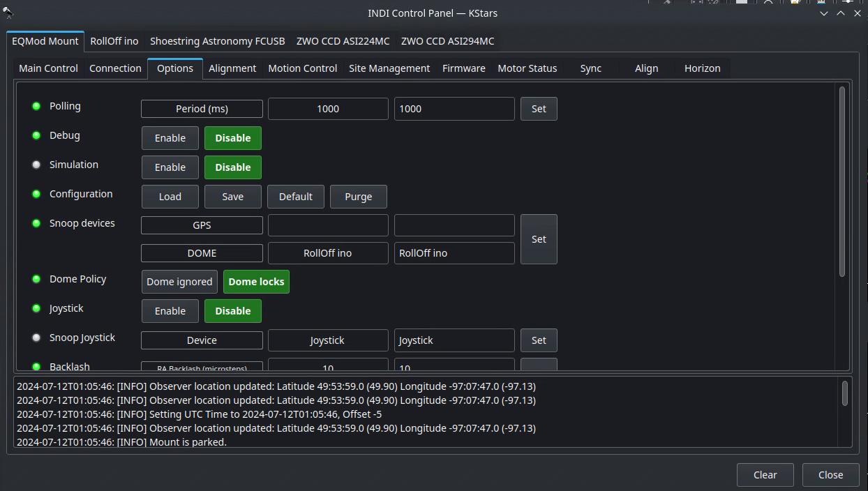Image resolution: width=868 pixels, height=491 pixels.
Task: Open the Alignment tab
Action: pos(232,68)
